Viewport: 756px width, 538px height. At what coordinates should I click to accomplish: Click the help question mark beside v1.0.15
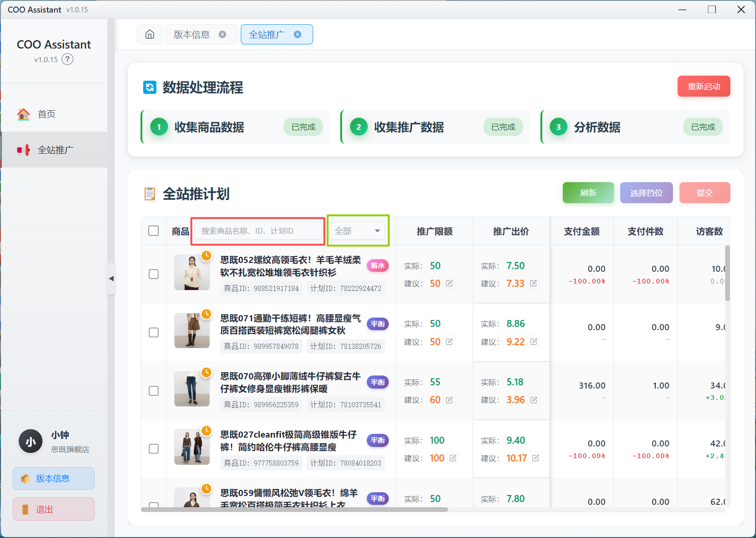click(68, 59)
